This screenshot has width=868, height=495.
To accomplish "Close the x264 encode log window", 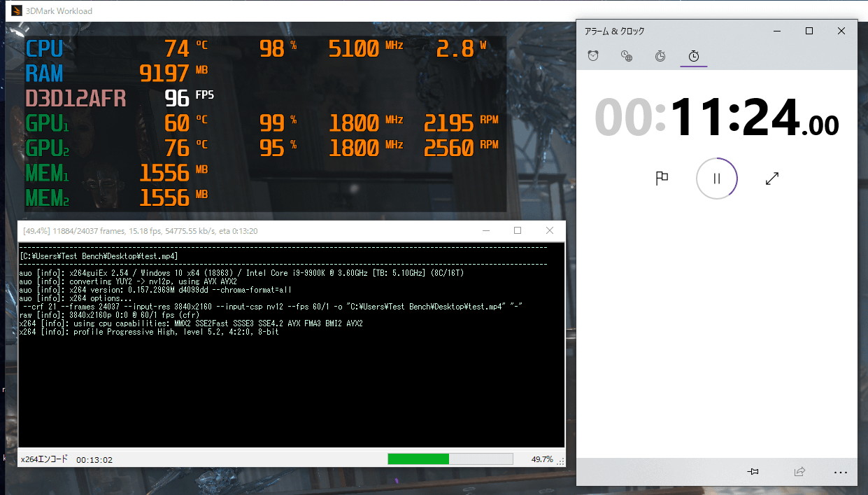I will click(550, 230).
